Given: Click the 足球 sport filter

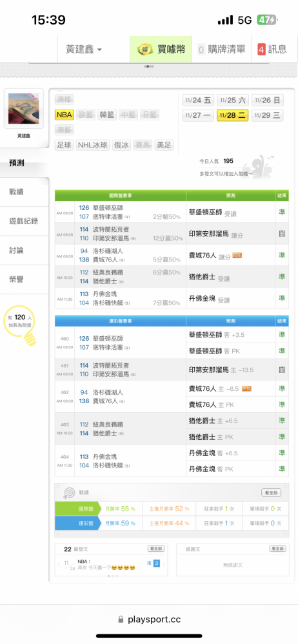Looking at the screenshot, I should 65,145.
